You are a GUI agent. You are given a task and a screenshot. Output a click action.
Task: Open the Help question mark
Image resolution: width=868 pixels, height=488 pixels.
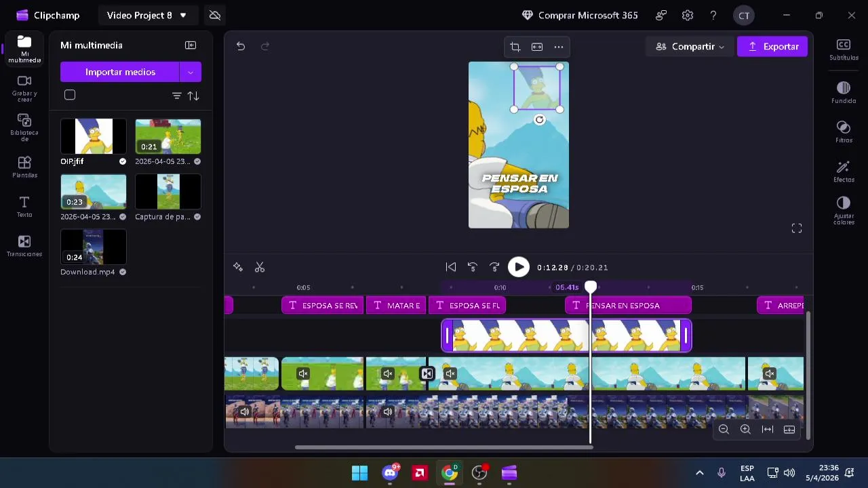[x=713, y=15]
